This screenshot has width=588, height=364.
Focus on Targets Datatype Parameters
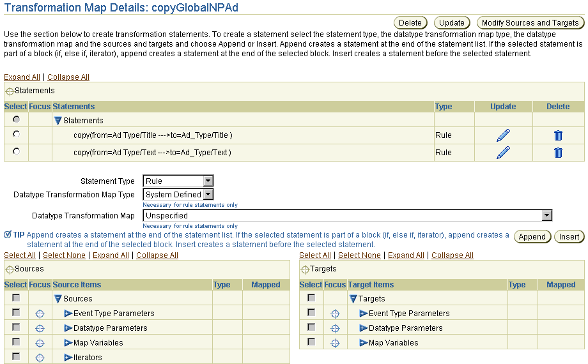click(335, 328)
